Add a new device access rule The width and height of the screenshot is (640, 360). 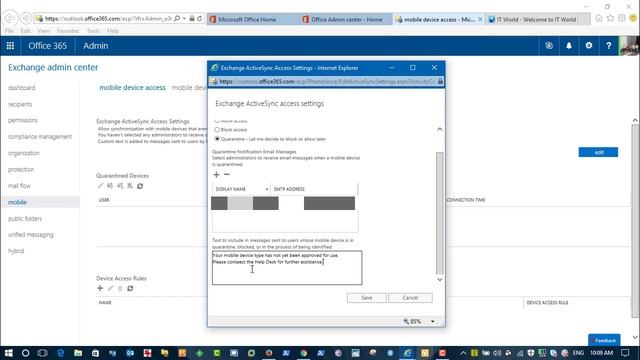(100, 288)
